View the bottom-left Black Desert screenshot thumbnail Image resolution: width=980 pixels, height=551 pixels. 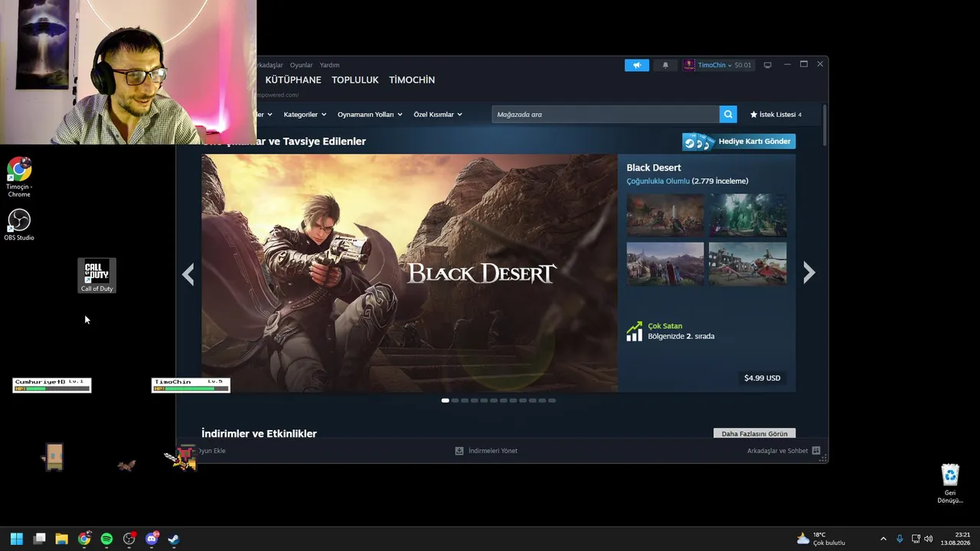tap(665, 264)
